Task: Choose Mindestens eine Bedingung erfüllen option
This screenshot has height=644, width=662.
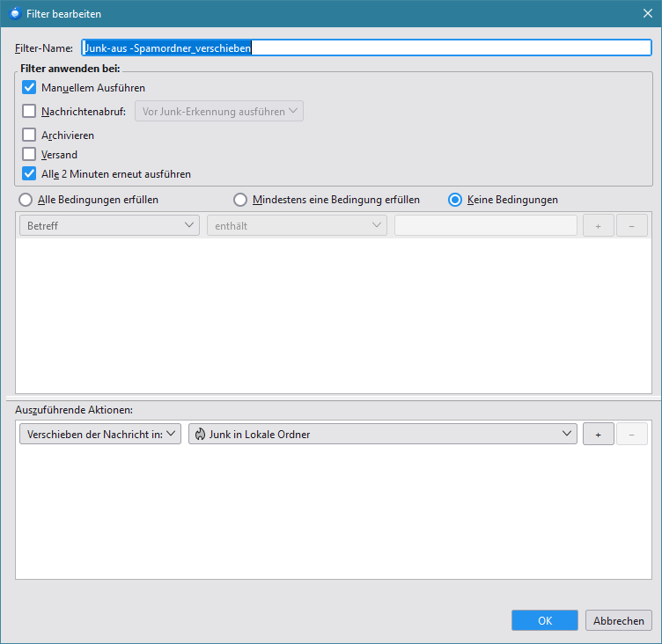Action: (239, 200)
